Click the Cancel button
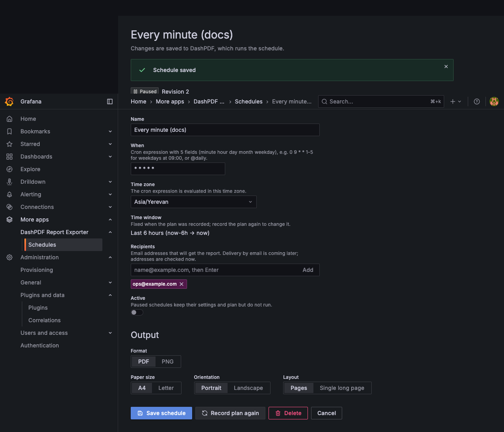The image size is (504, 432). [326, 413]
